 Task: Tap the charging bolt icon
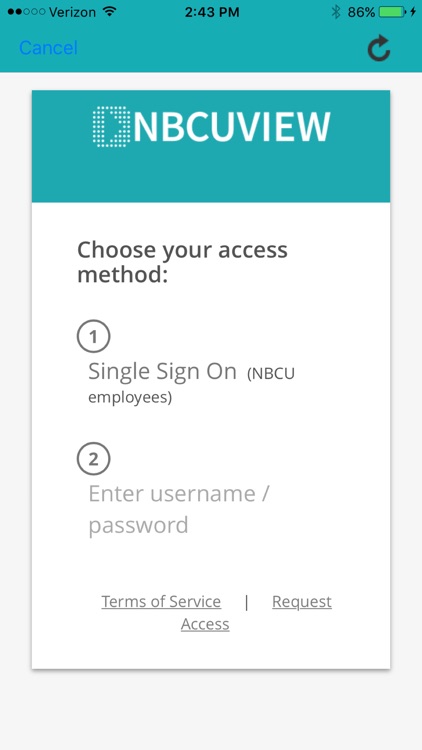pyautogui.click(x=413, y=12)
